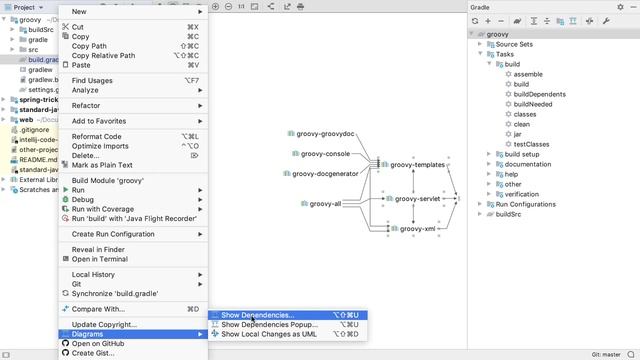This screenshot has height=360, width=640.
Task: Click Open in Terminal entry
Action: [x=133, y=259]
